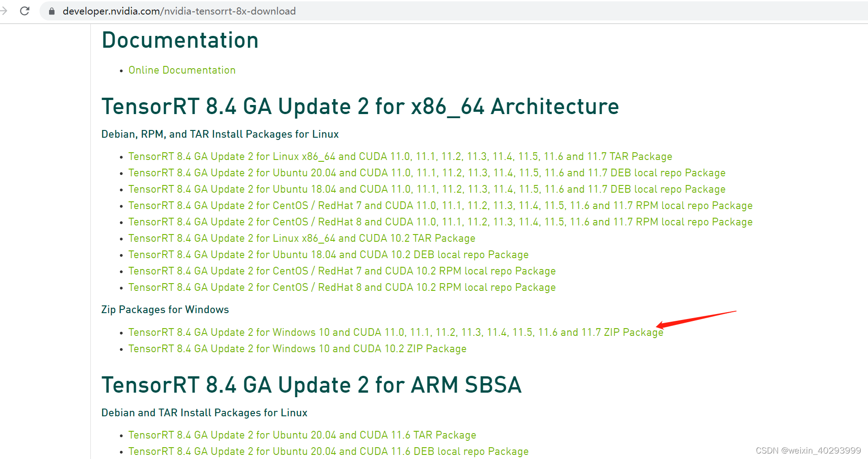Open CentOS/RedHat 7 CUDA 10.2 RPM link

pyautogui.click(x=342, y=271)
